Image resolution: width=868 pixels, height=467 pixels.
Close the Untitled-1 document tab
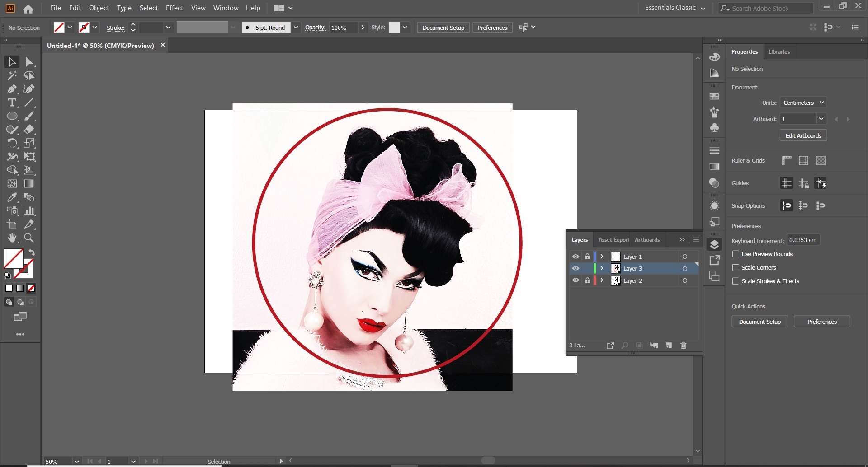tap(163, 45)
